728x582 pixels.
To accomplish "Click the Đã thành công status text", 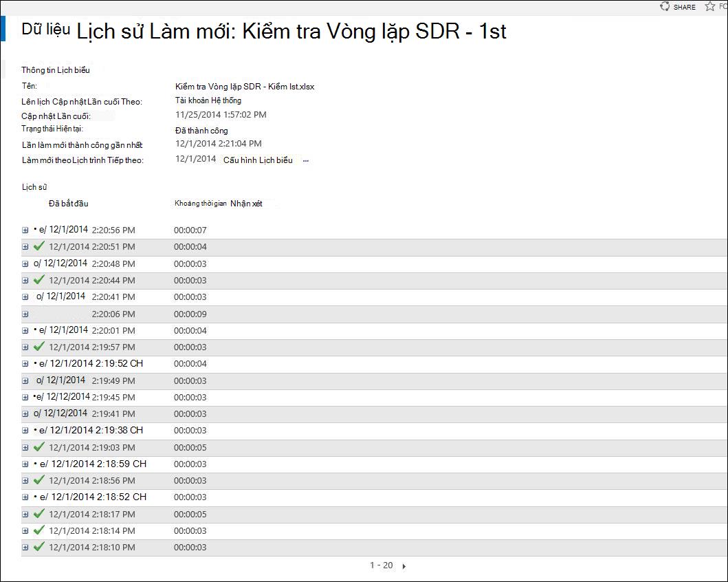I will click(201, 131).
